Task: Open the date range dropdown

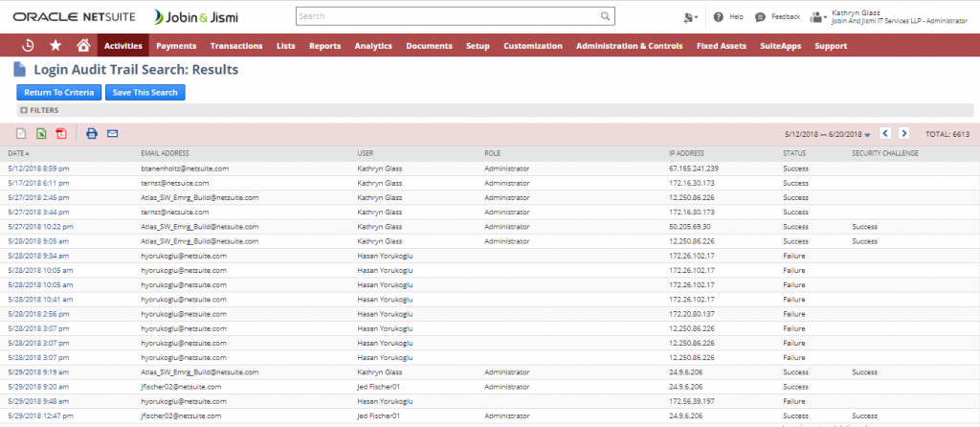Action: 867,135
